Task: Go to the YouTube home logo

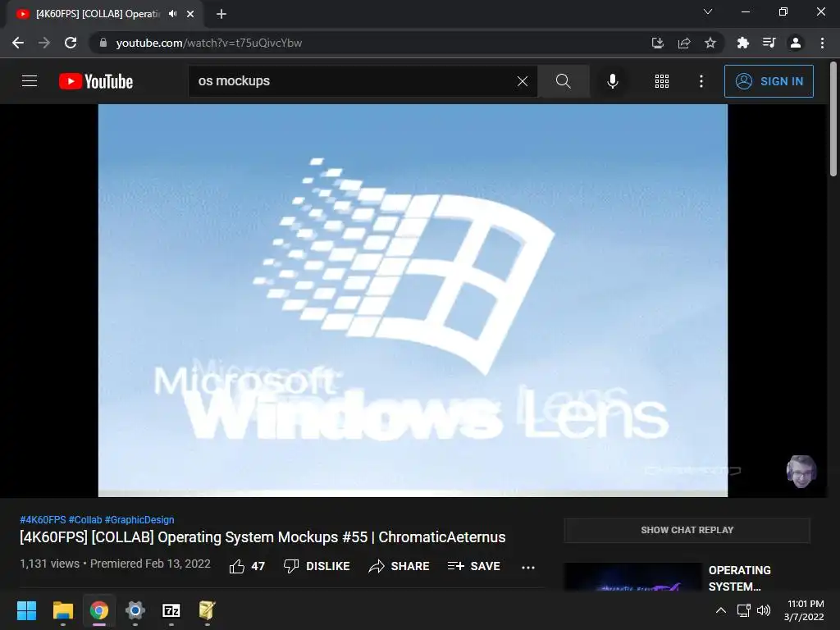Action: tap(96, 81)
